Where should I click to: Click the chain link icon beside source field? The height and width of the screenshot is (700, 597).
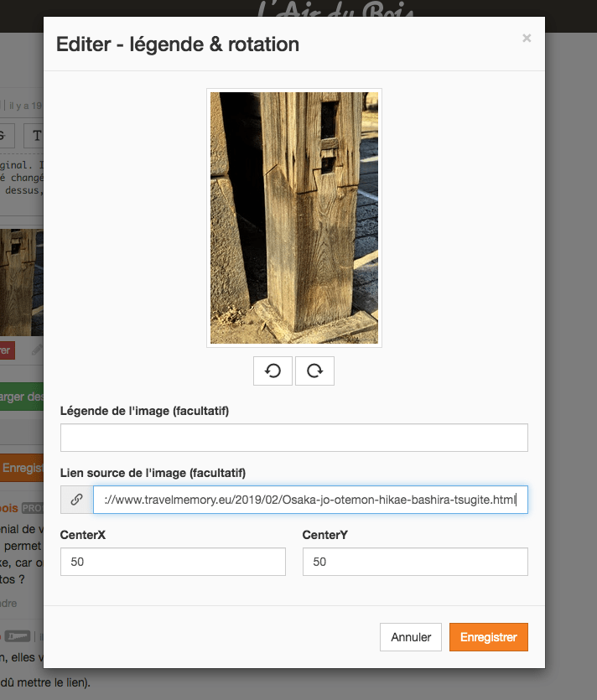coord(77,500)
